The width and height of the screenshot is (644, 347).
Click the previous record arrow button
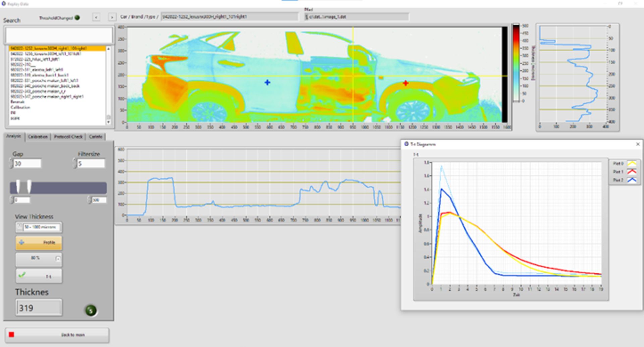point(96,17)
